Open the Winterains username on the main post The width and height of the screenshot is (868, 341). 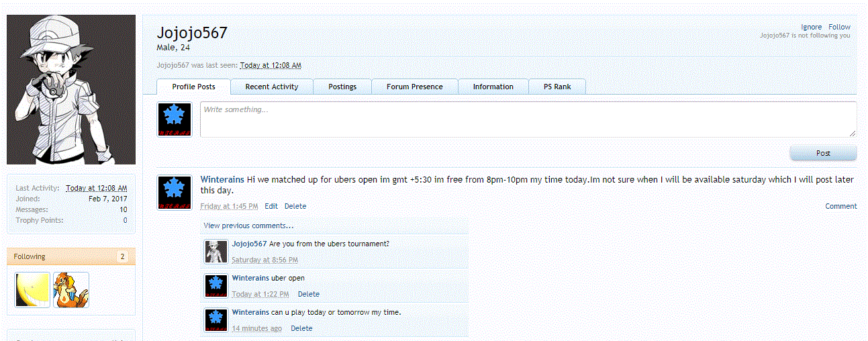[222, 179]
